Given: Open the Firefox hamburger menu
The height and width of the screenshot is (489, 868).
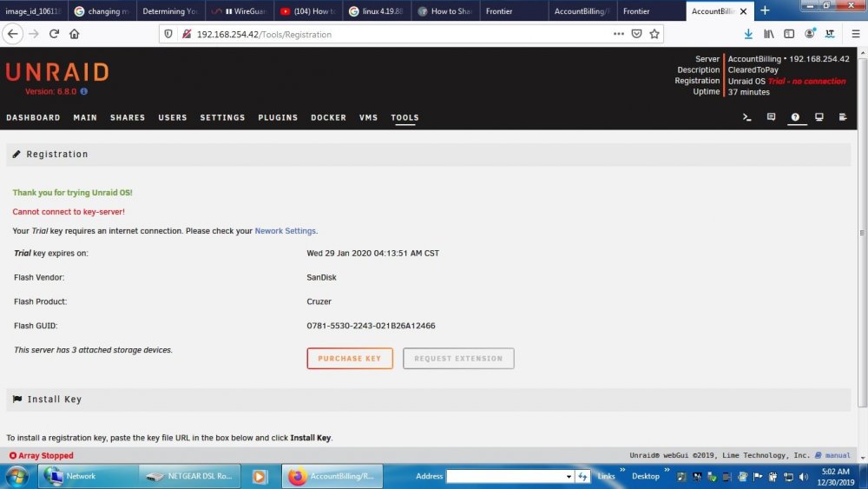Looking at the screenshot, I should (x=856, y=34).
